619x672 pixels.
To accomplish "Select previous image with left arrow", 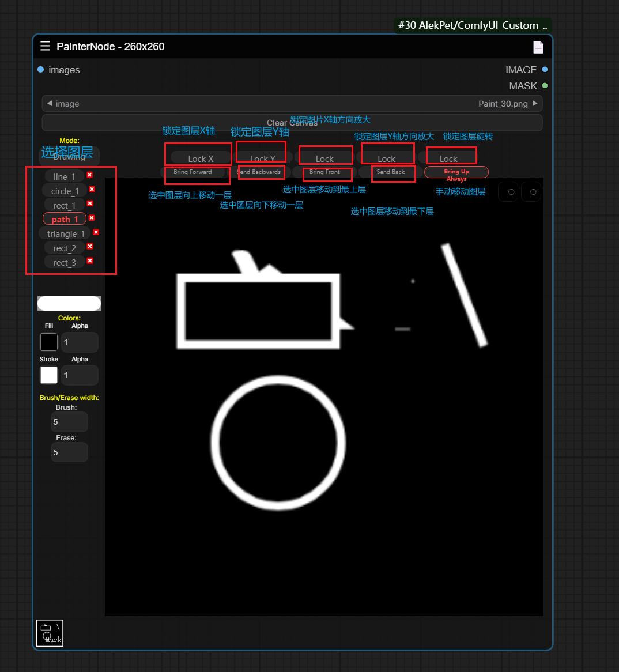I will pyautogui.click(x=50, y=104).
